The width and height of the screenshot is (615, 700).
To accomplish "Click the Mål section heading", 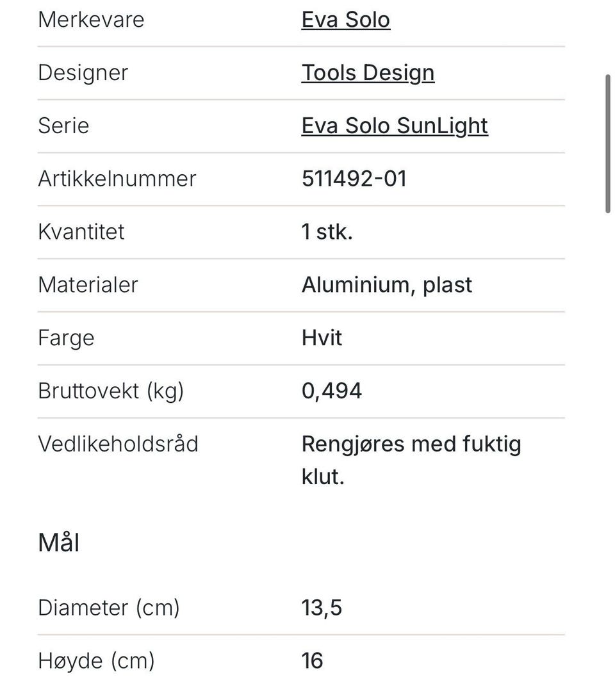I will click(x=58, y=542).
